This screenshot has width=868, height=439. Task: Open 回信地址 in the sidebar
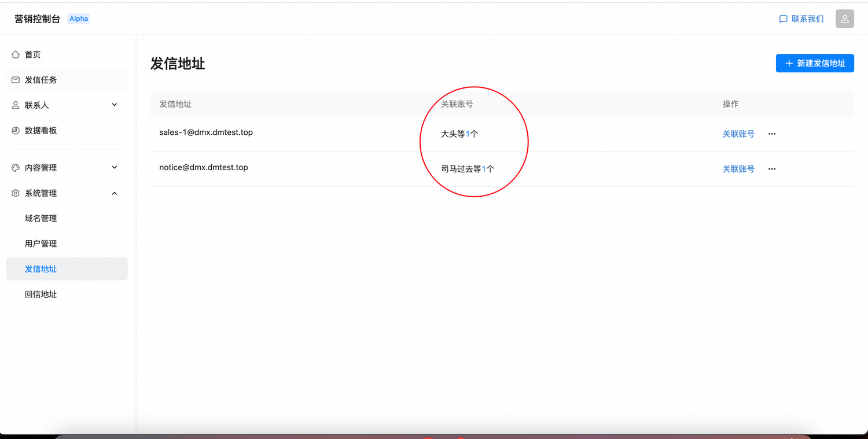[67, 294]
